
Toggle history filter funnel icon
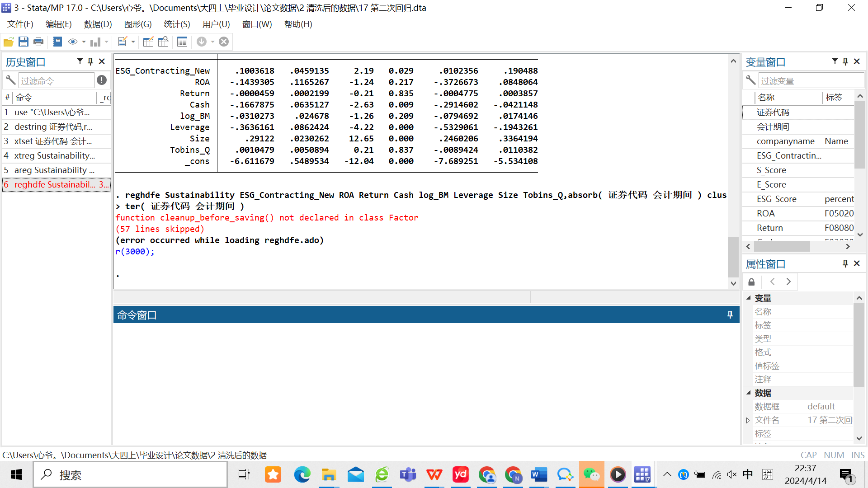(80, 61)
